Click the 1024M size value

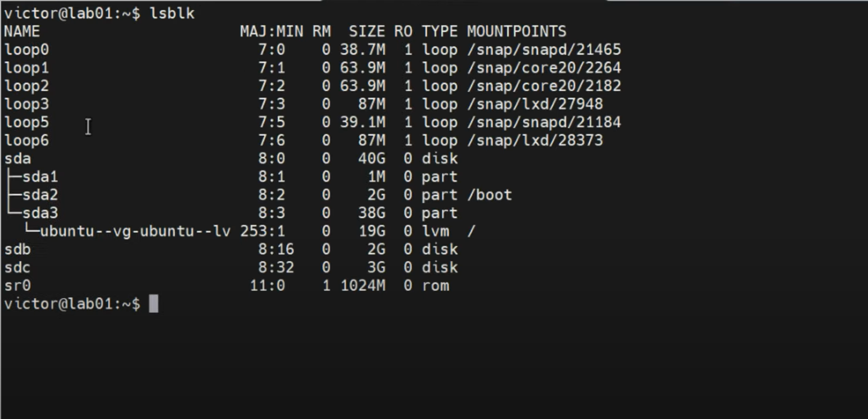363,286
